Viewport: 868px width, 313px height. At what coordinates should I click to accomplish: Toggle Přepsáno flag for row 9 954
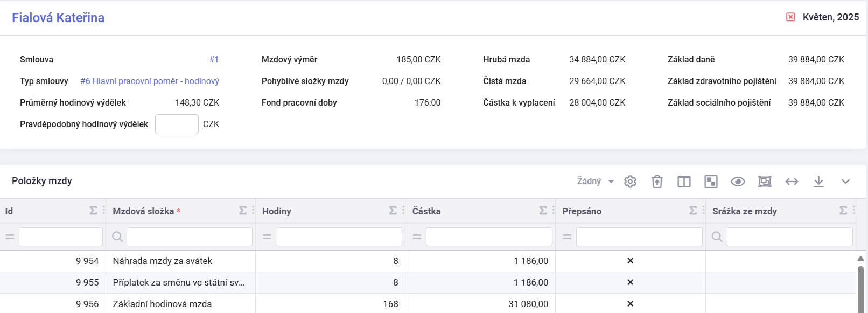click(x=630, y=261)
